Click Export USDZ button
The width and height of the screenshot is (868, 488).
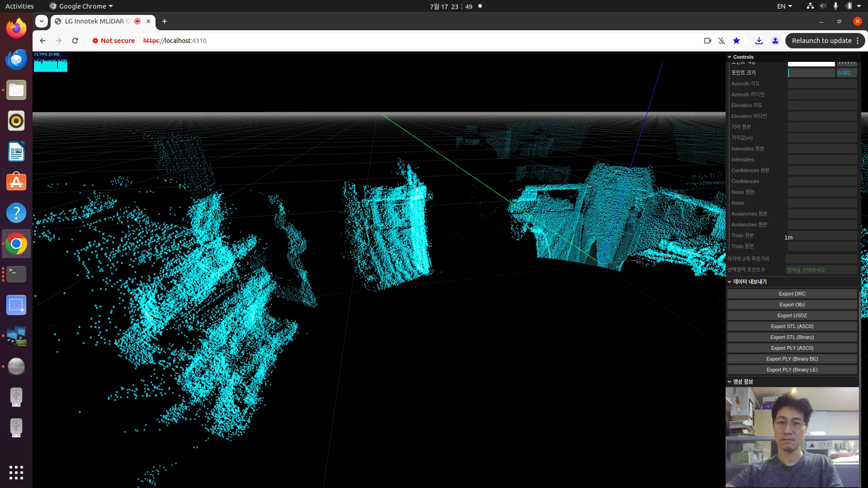coord(792,315)
